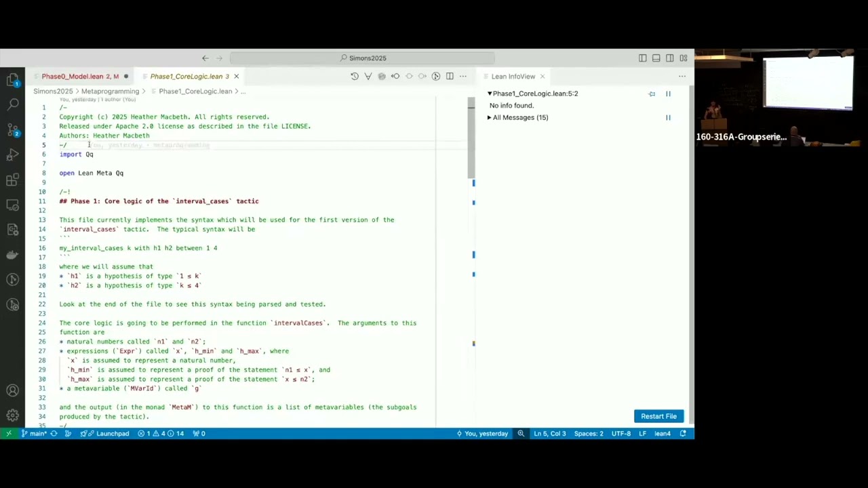The height and width of the screenshot is (488, 868).
Task: Open the Explorer view in the activity bar
Action: tap(12, 80)
